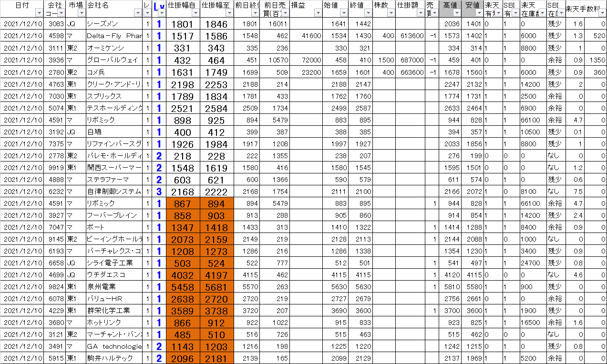Select company name cell ポート
Viewport: 607px width, 364px height.
(114, 227)
